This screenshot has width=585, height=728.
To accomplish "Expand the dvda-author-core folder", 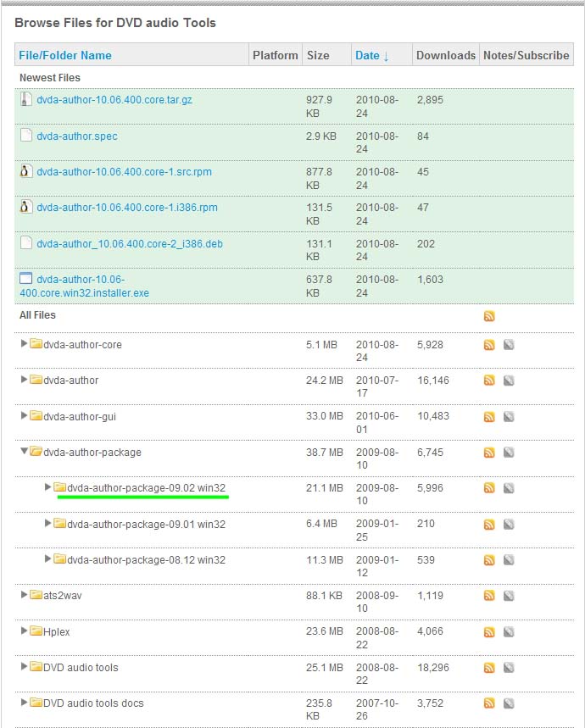I will click(24, 343).
